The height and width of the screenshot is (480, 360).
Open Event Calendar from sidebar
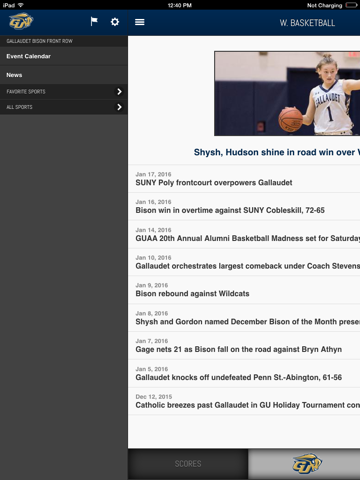coord(64,56)
